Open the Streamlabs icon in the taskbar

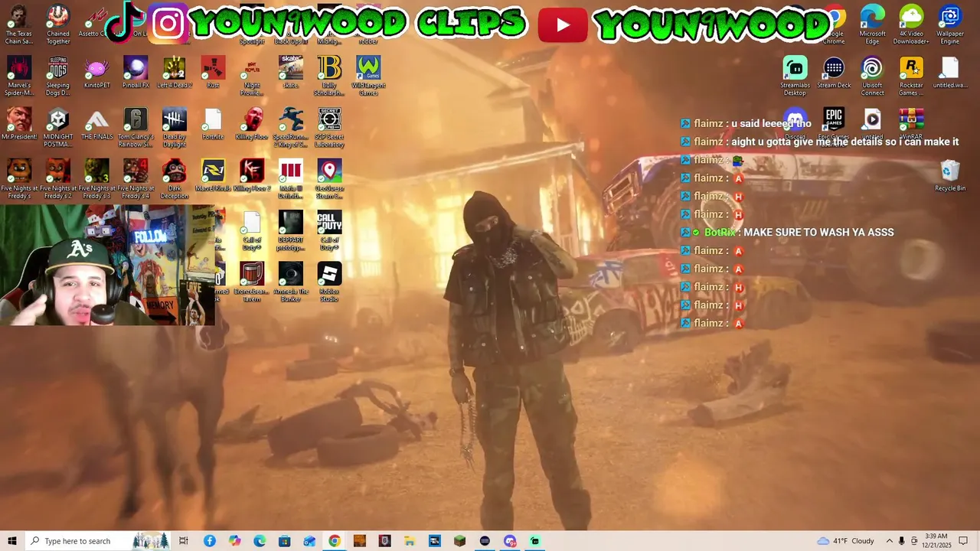point(535,541)
